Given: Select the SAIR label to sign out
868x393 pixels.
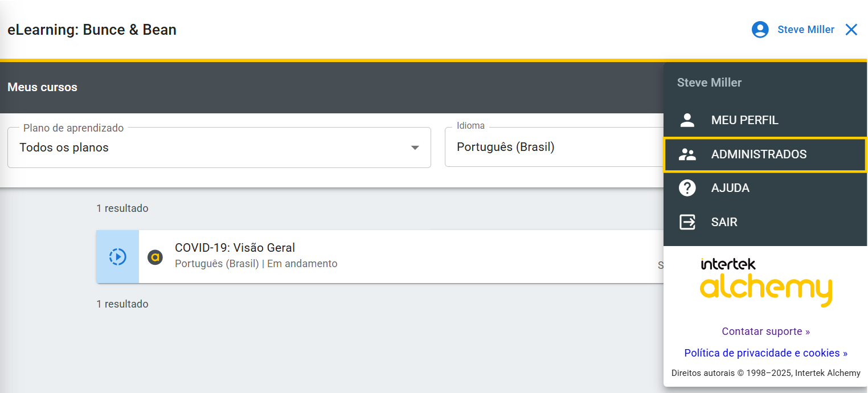Looking at the screenshot, I should click(724, 222).
